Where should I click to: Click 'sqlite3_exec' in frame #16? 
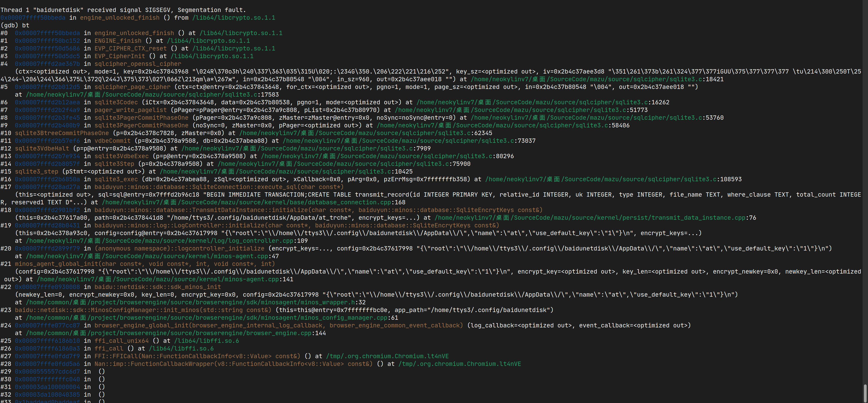116,179
